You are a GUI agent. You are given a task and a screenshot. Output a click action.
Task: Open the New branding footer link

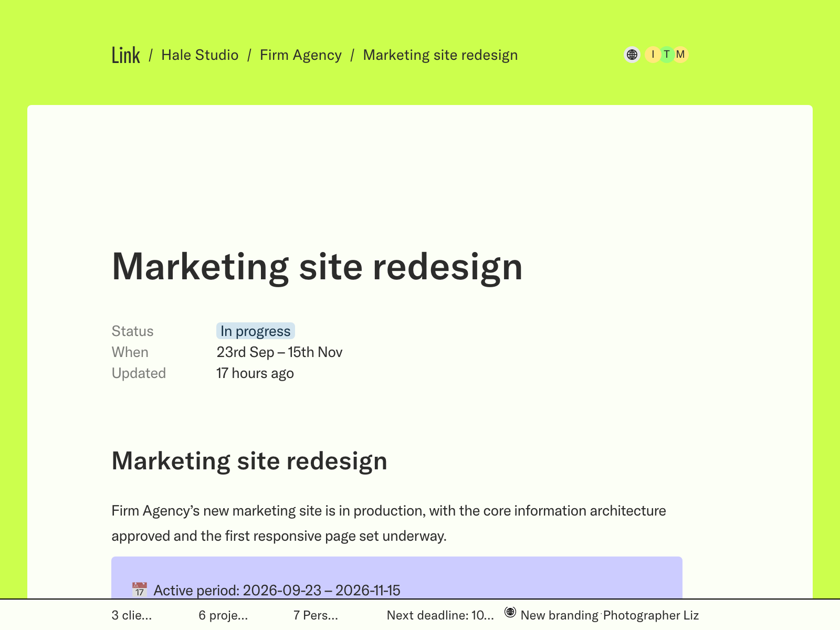(x=559, y=615)
